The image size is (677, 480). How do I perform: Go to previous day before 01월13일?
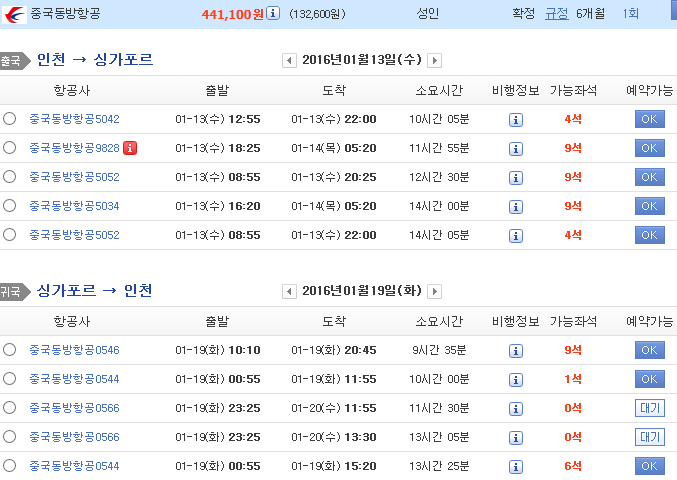(289, 60)
